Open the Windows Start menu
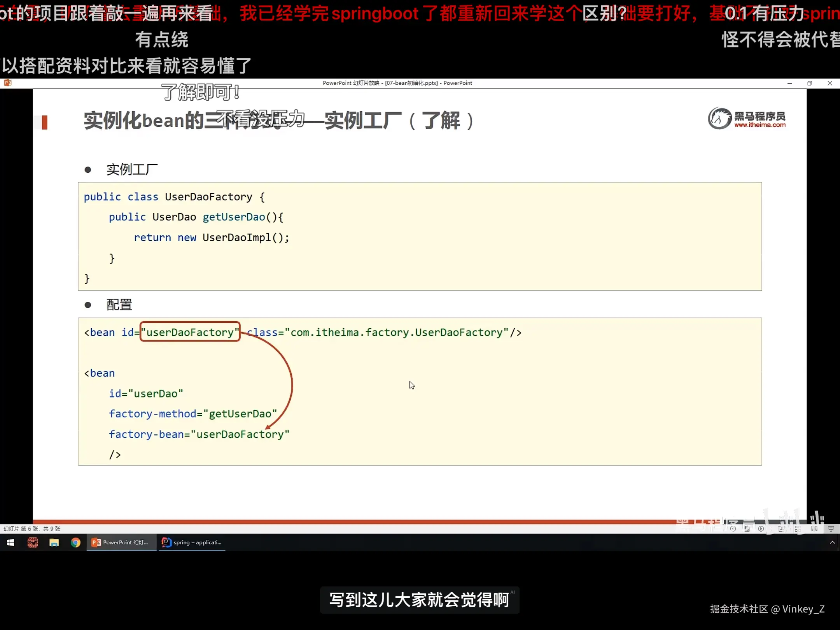This screenshot has width=840, height=630. pyautogui.click(x=10, y=542)
